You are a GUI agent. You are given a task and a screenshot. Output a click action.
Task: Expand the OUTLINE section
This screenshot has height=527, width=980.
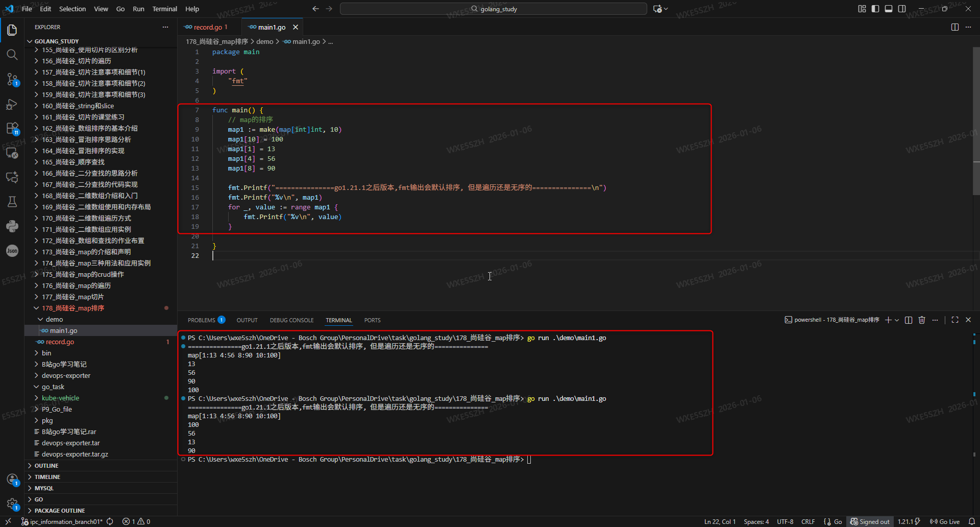coord(101,466)
